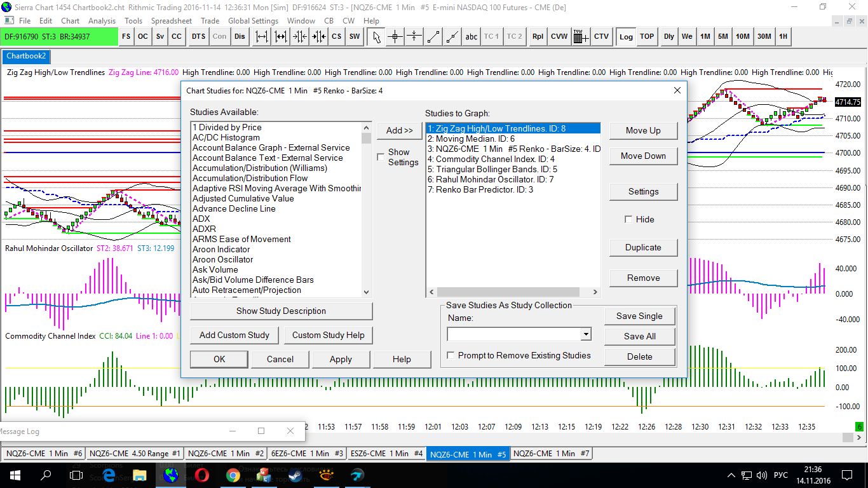
Task: Open the study collection Name dropdown
Action: (x=586, y=334)
